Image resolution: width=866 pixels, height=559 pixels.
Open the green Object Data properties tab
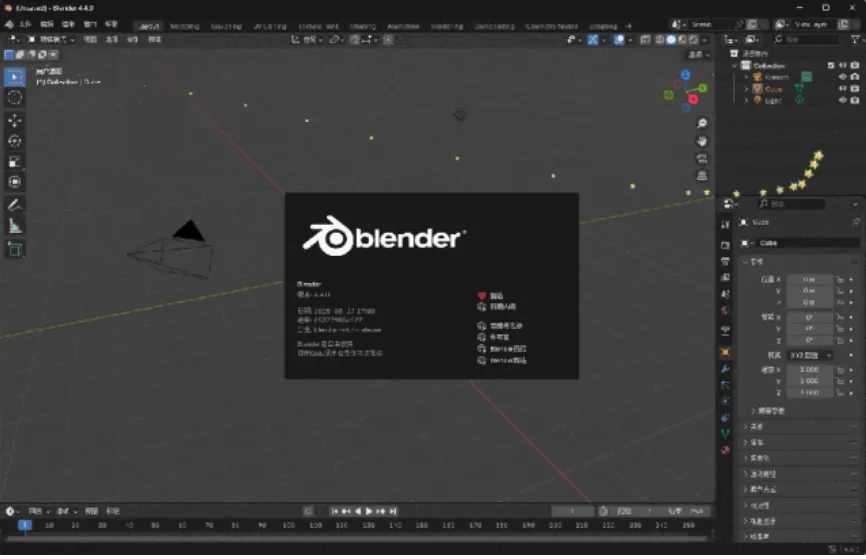point(725,434)
